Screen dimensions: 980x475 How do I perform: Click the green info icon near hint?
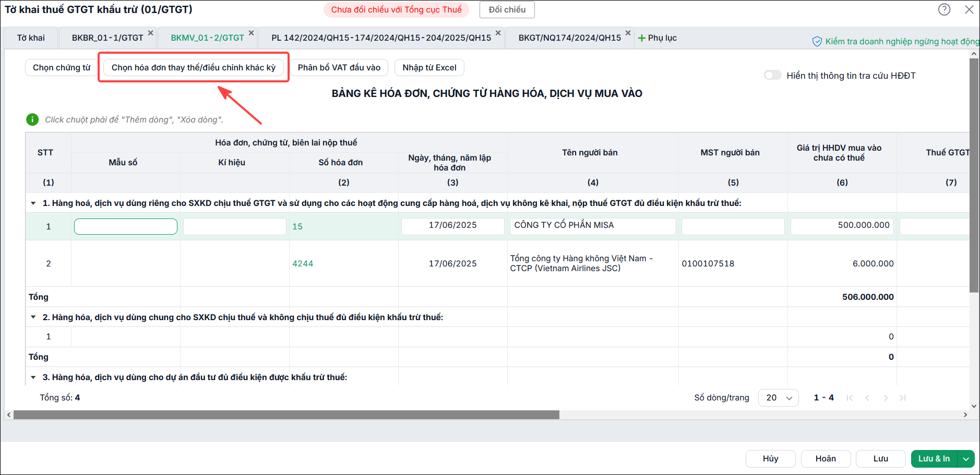pyautogui.click(x=32, y=119)
